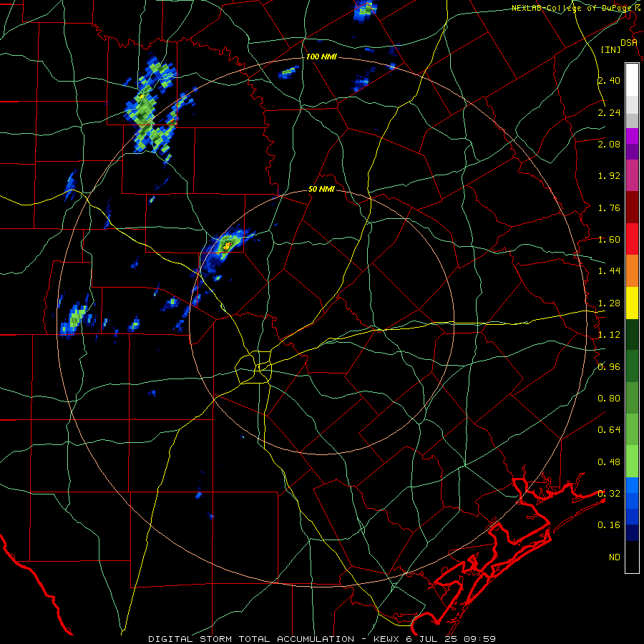Pick the darkest green swatch beside 1.12
Viewport: 644px width, 644px height.
point(632,335)
